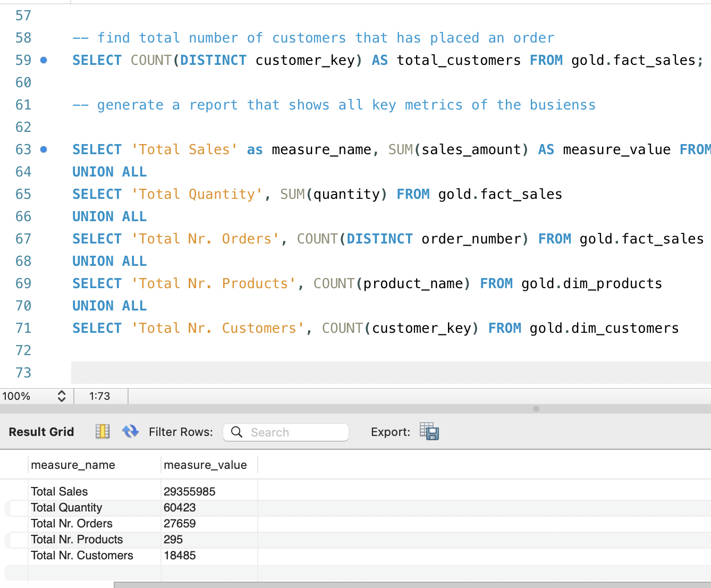Click the yellow grid columns icon

click(103, 431)
